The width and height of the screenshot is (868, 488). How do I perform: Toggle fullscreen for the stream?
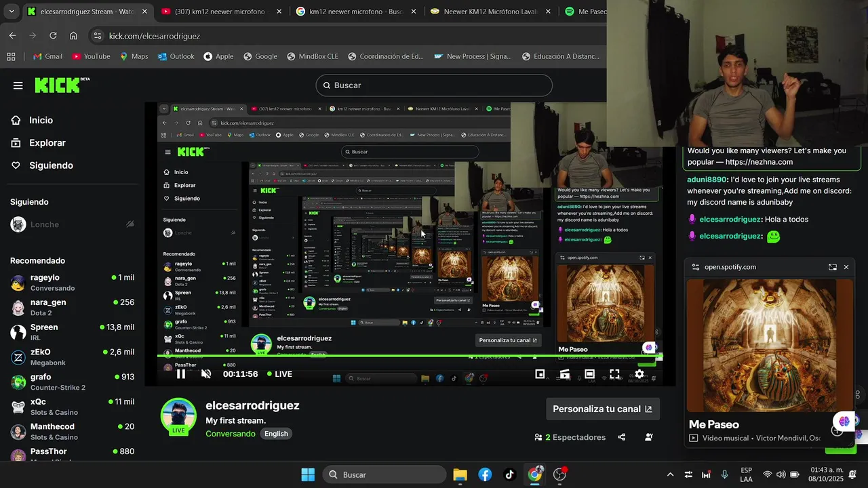point(614,373)
